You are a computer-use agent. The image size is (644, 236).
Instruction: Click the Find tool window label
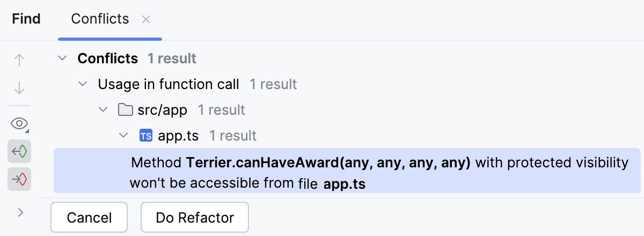pos(26,19)
